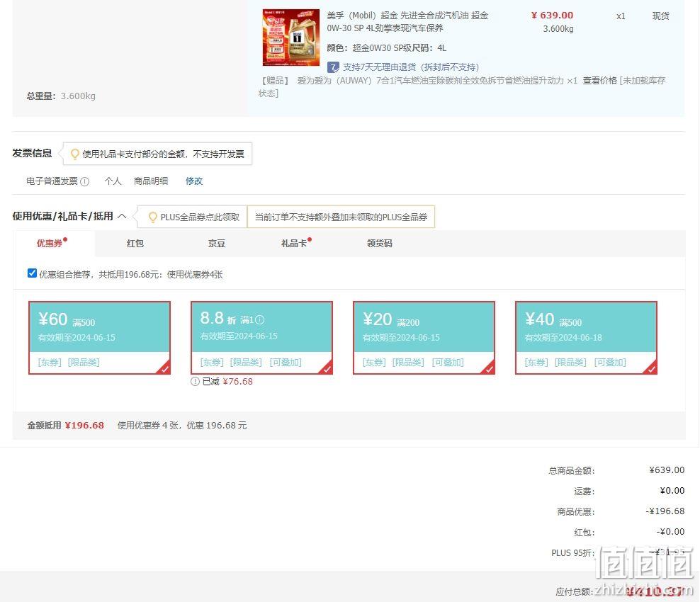Uncheck the 优惠组合推荐 checkbox
This screenshot has width=700, height=602.
pyautogui.click(x=32, y=273)
